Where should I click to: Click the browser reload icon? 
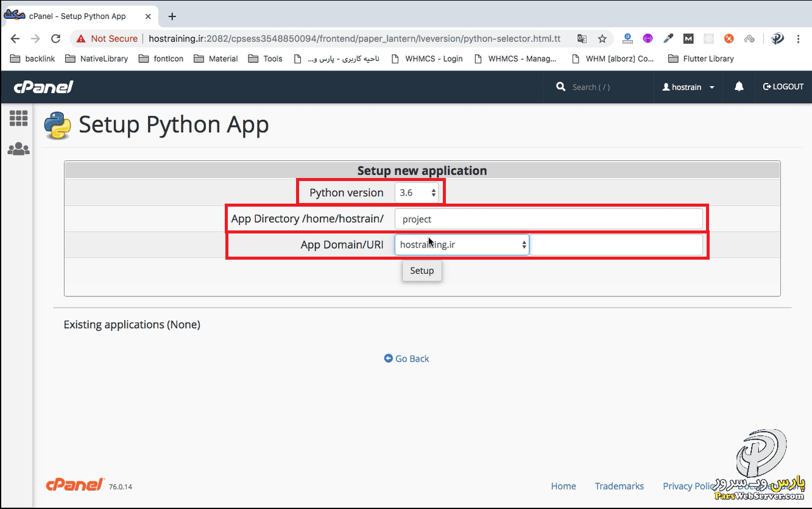point(55,38)
